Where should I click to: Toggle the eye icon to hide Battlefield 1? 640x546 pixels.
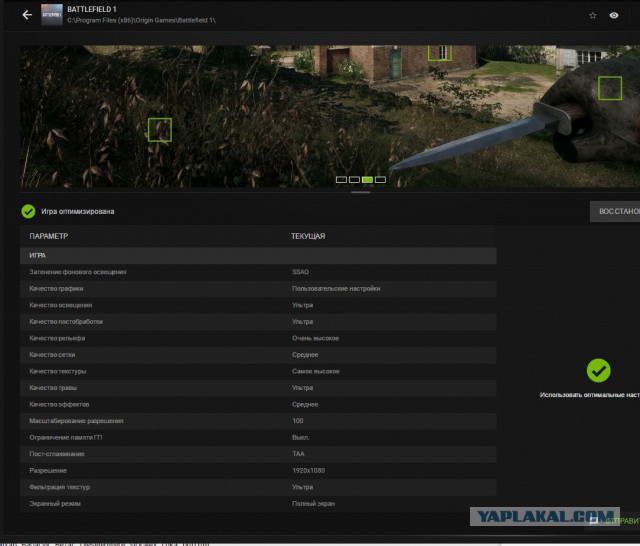pyautogui.click(x=614, y=16)
